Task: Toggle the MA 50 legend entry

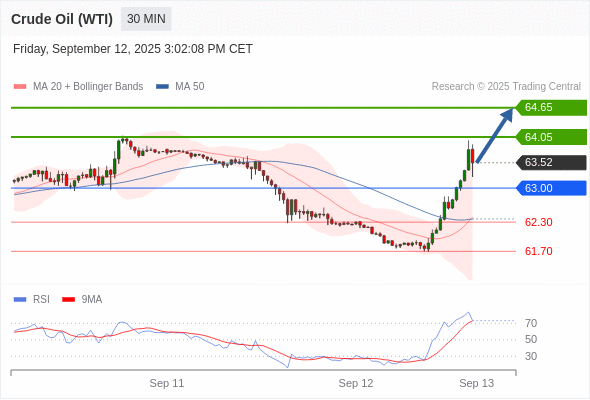Action: pyautogui.click(x=180, y=87)
